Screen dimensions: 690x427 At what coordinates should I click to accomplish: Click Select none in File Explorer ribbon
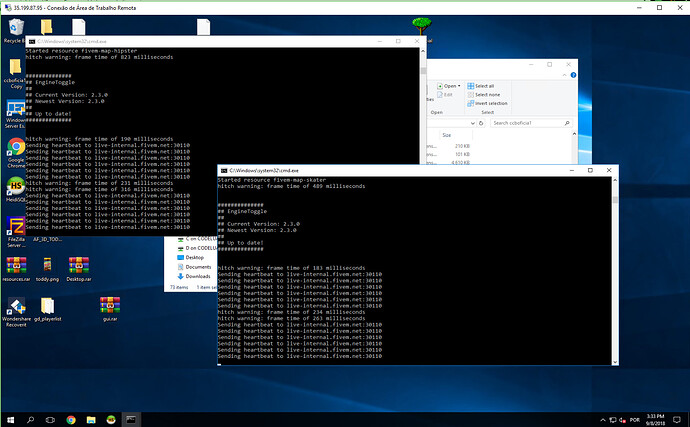click(486, 95)
